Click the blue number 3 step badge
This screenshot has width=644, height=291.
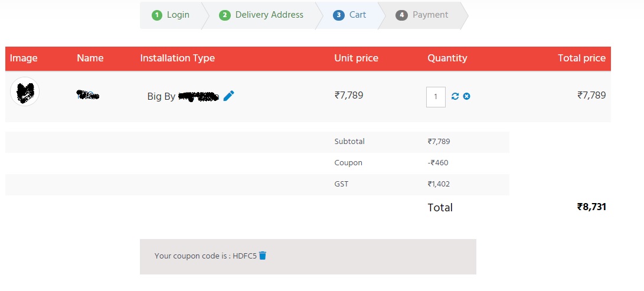tap(339, 15)
